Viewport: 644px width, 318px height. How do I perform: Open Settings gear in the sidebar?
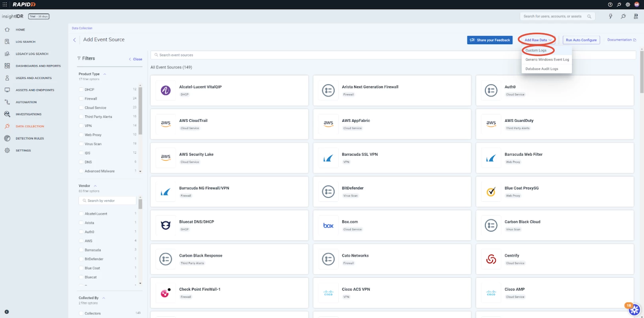click(x=7, y=150)
